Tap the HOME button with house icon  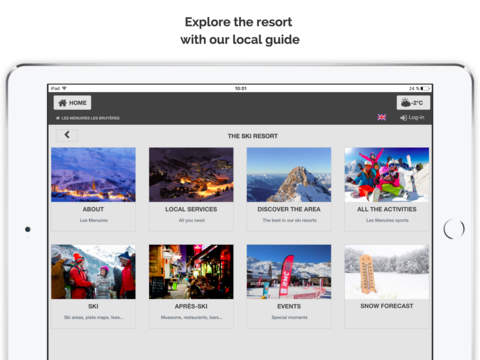tap(72, 103)
